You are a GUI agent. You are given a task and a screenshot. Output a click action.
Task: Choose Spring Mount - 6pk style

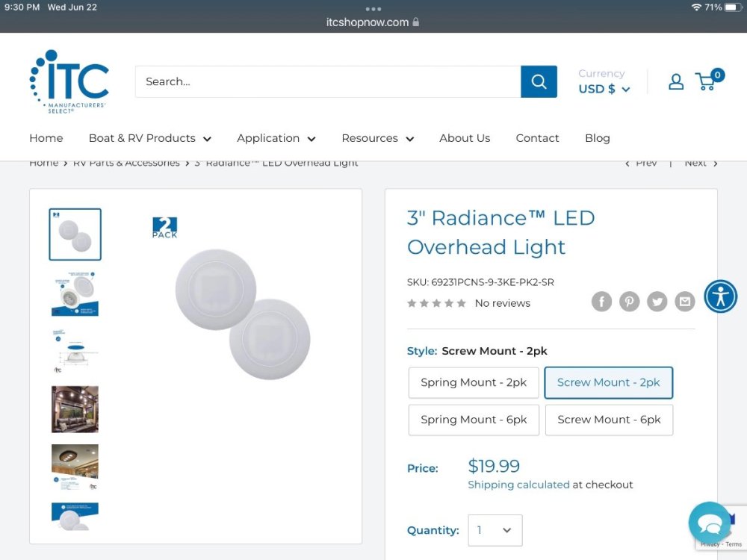point(474,420)
